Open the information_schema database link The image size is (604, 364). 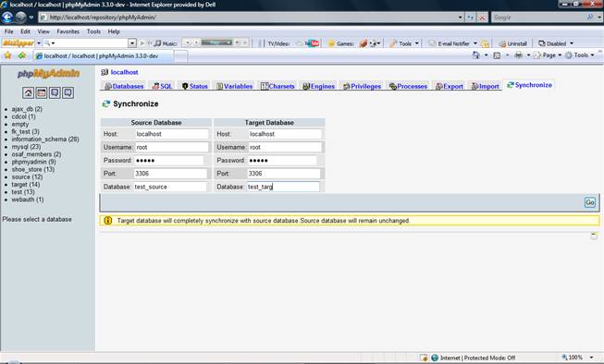point(45,140)
